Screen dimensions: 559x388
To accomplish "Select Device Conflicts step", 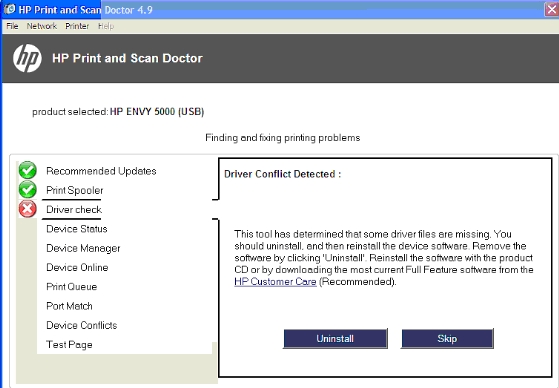I will tap(82, 325).
